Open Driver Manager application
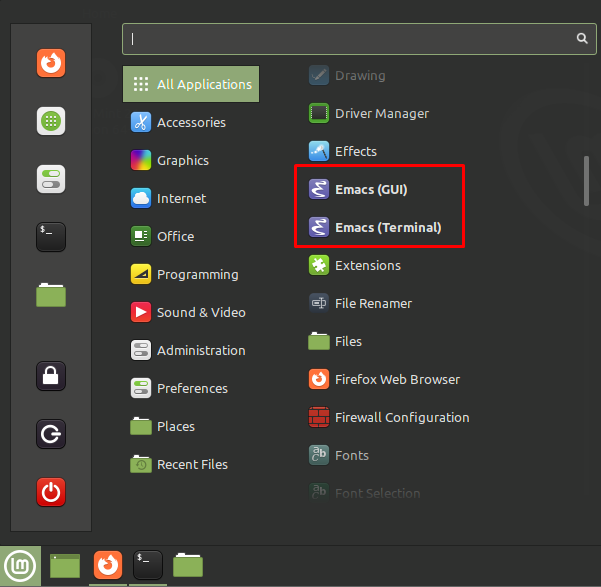 tap(381, 113)
